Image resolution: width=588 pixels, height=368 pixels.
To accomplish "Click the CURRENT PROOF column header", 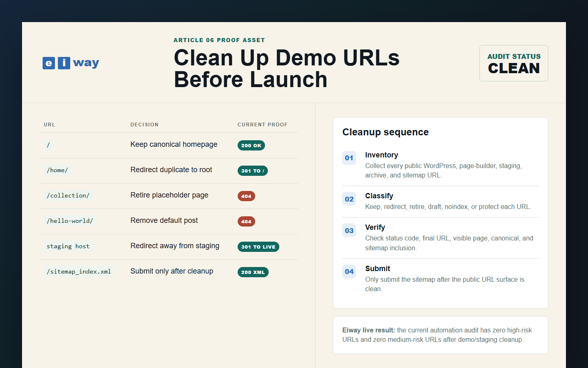I will click(263, 125).
